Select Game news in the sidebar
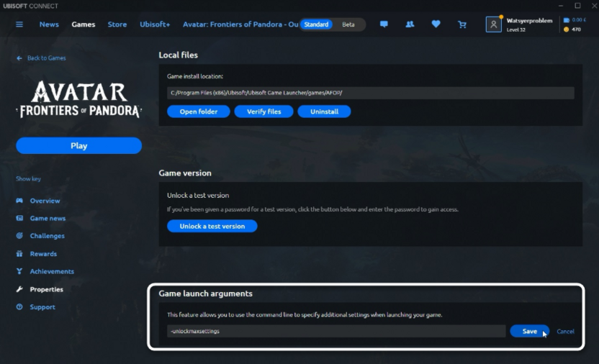Viewport: 599px width, 364px height. click(x=48, y=218)
